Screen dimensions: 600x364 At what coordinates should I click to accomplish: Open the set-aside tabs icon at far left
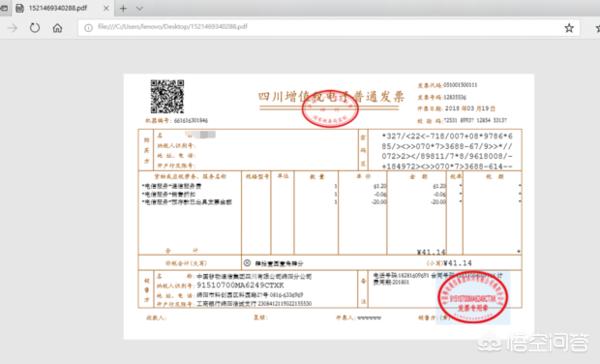click(3, 8)
